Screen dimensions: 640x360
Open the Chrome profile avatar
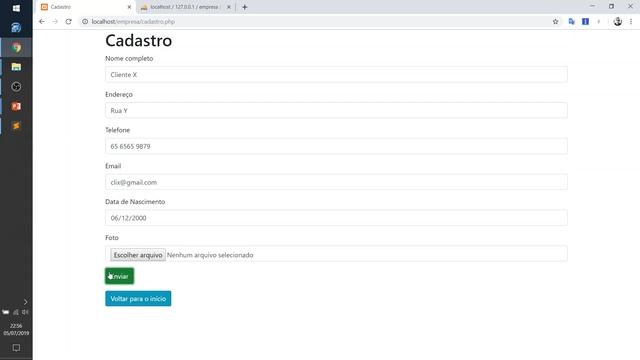618,22
